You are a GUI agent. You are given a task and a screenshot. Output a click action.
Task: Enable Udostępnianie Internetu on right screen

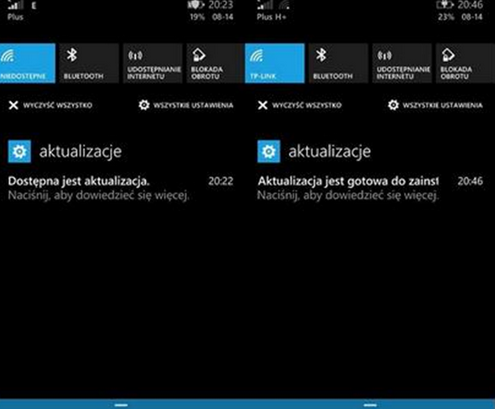[x=402, y=63]
